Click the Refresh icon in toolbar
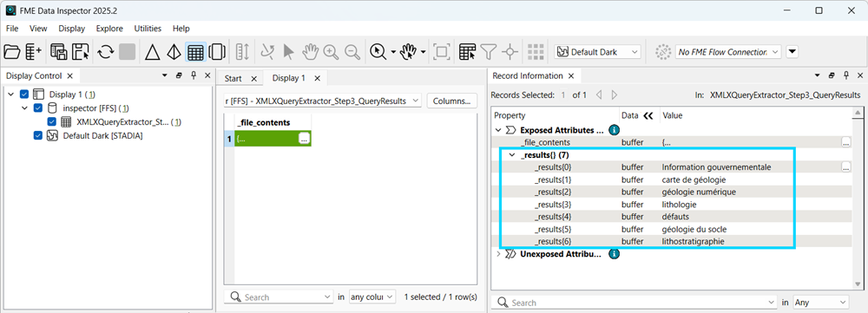Image resolution: width=868 pixels, height=313 pixels. [105, 52]
